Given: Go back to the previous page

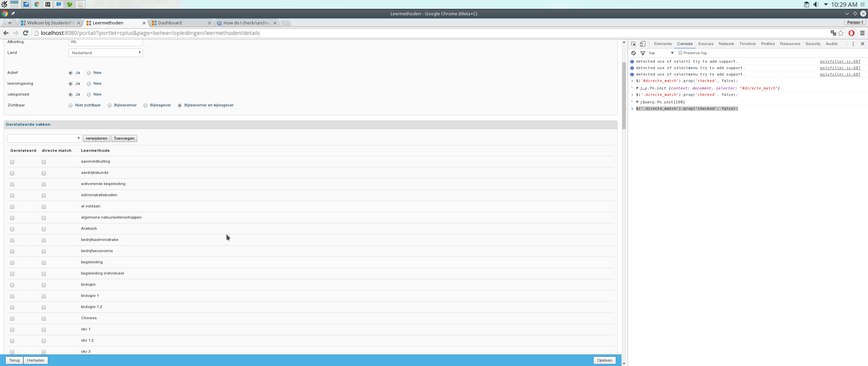Looking at the screenshot, I should pyautogui.click(x=6, y=33).
